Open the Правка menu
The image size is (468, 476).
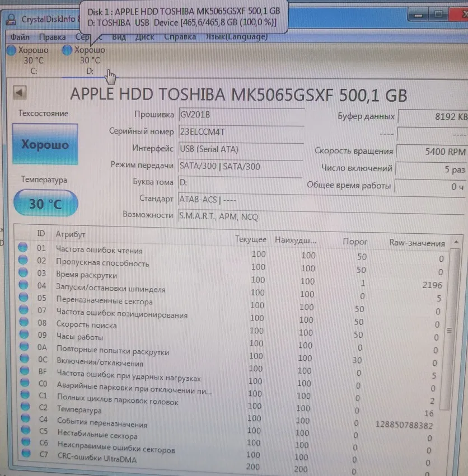point(52,37)
